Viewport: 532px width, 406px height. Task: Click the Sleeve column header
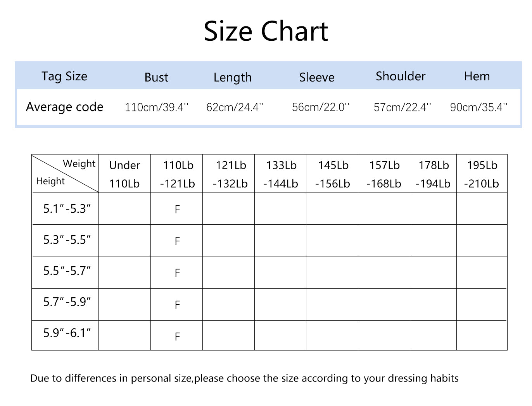pos(317,77)
